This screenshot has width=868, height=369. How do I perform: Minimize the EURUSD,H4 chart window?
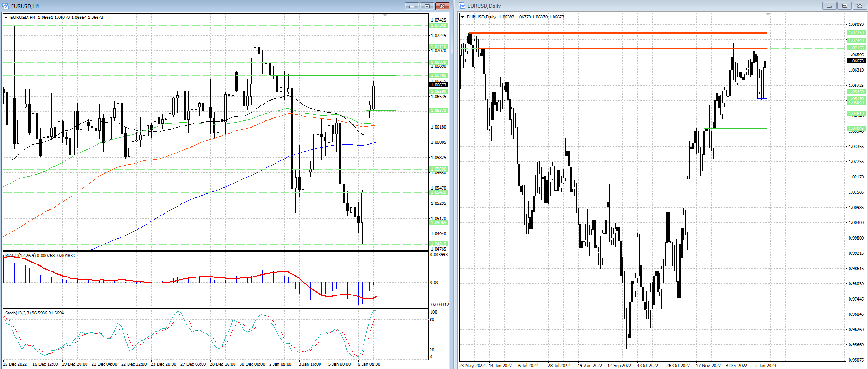point(412,6)
